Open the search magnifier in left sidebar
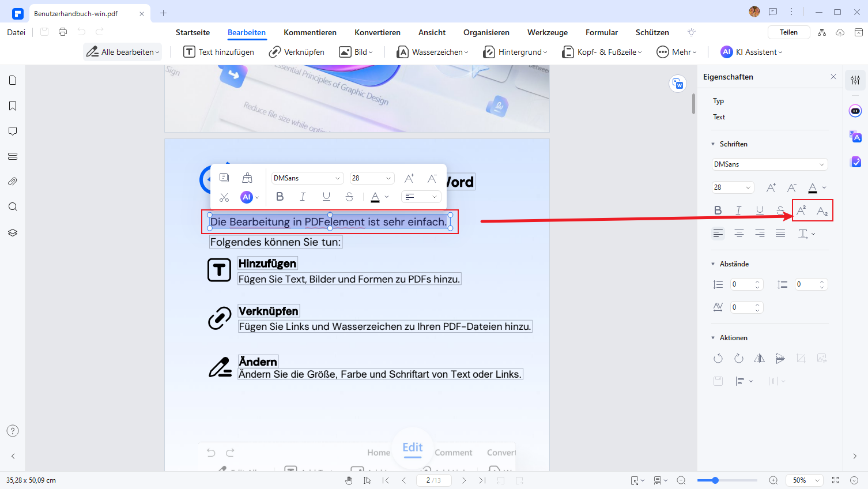868x489 pixels. tap(13, 206)
